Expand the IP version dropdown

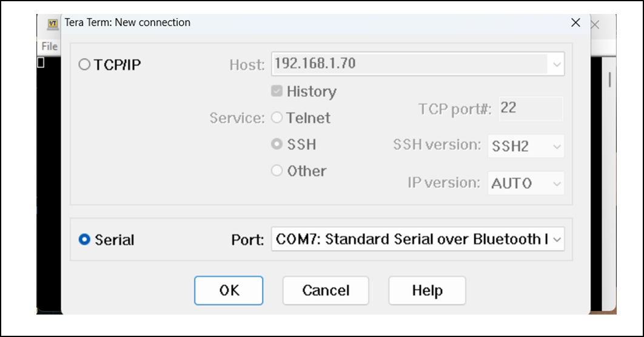tap(525, 183)
